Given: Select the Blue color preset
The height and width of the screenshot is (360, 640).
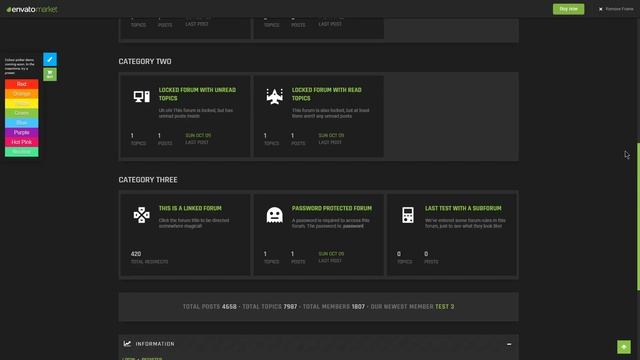Looking at the screenshot, I should tap(22, 123).
